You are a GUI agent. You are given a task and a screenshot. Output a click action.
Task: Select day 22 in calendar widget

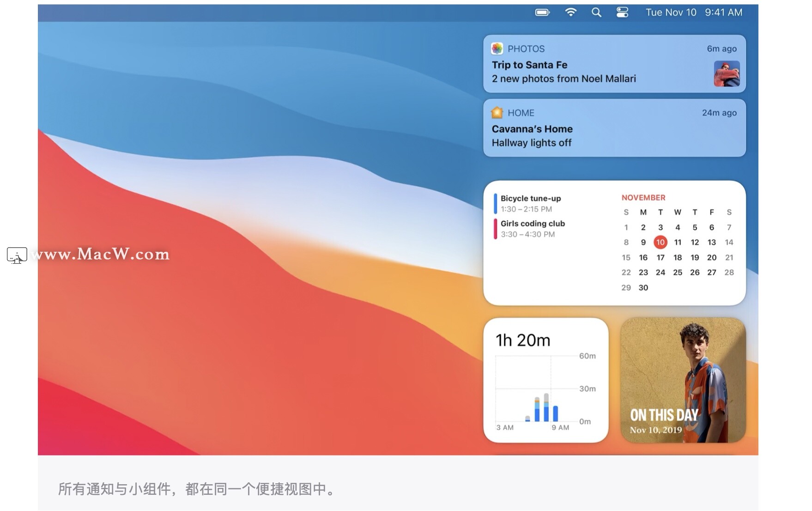click(626, 272)
